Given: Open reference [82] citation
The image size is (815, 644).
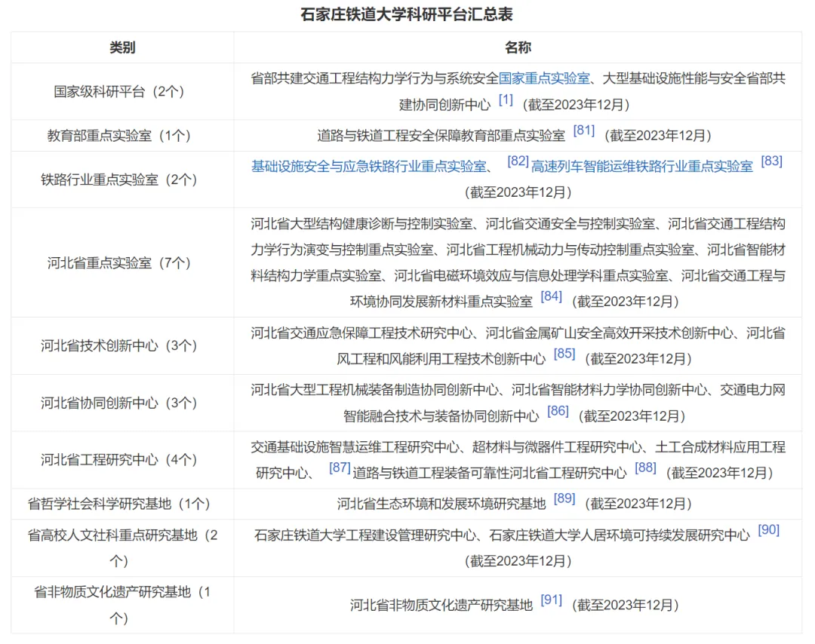Looking at the screenshot, I should (x=518, y=161).
